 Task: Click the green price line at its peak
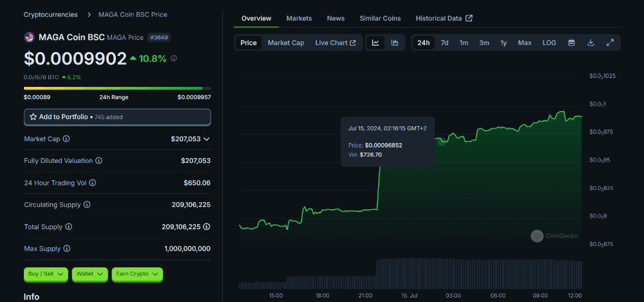tap(562, 111)
